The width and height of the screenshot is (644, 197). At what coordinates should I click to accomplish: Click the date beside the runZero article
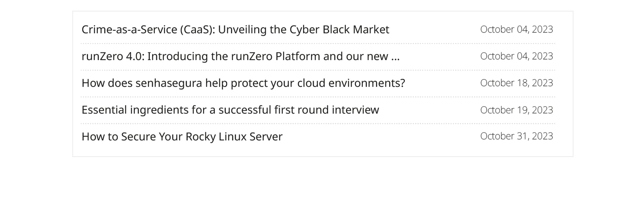[x=516, y=56]
